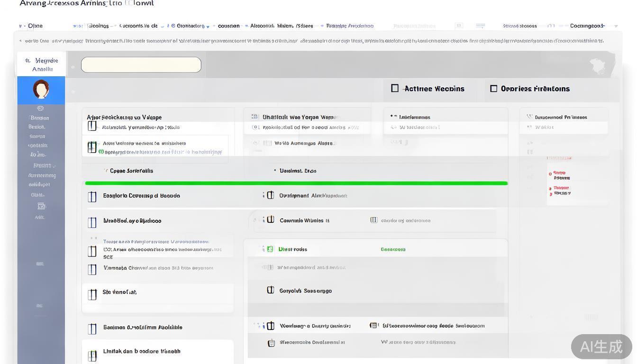
Task: Click the card icon above 'Aillt' in sidebar
Action: tap(41, 206)
